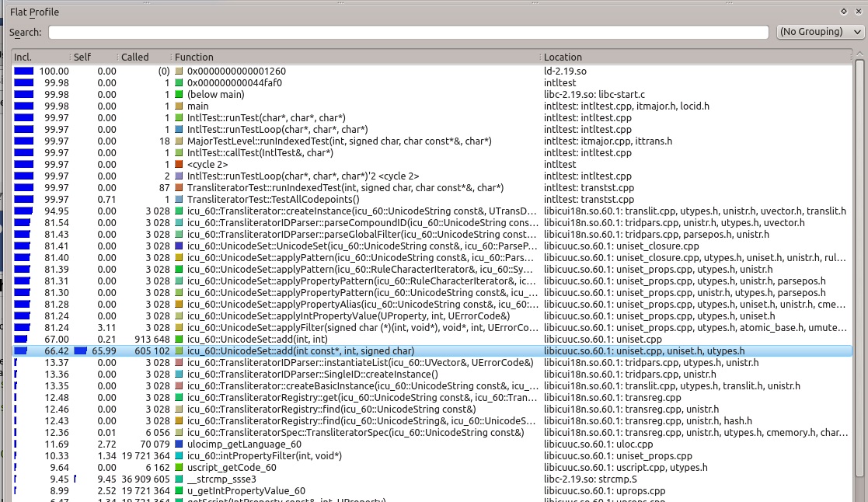Click the red icon beside <cycle 2>

pyautogui.click(x=180, y=165)
